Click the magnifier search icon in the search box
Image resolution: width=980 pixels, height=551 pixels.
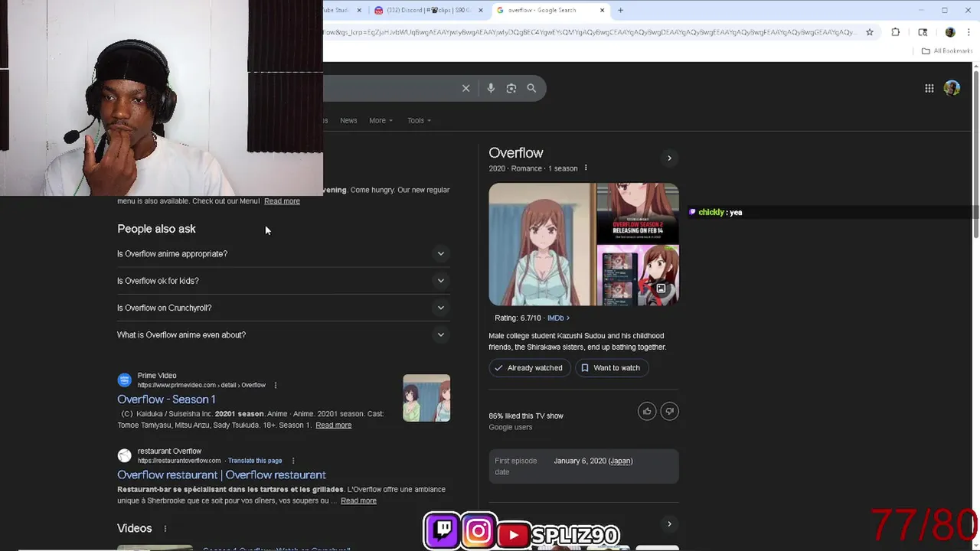click(531, 88)
